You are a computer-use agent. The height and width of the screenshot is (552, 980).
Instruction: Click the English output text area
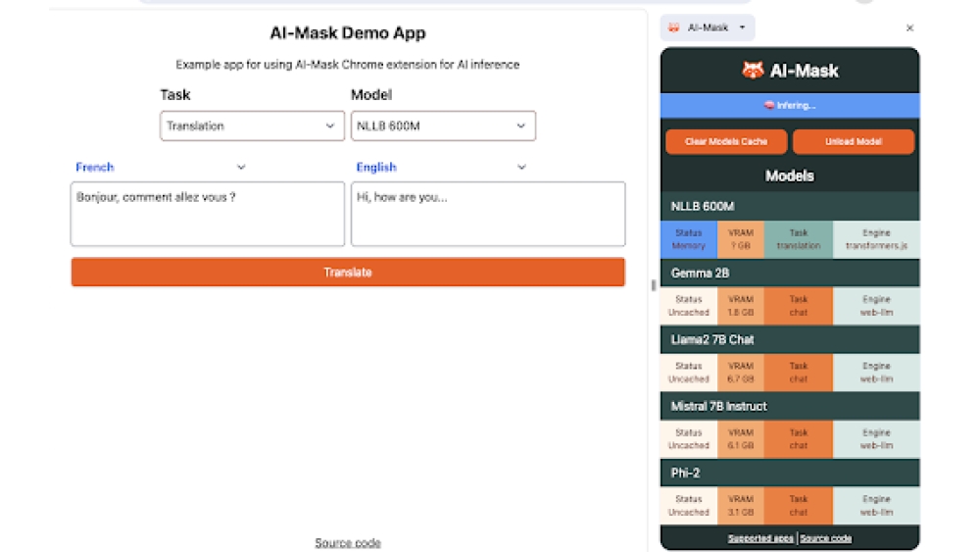(488, 214)
